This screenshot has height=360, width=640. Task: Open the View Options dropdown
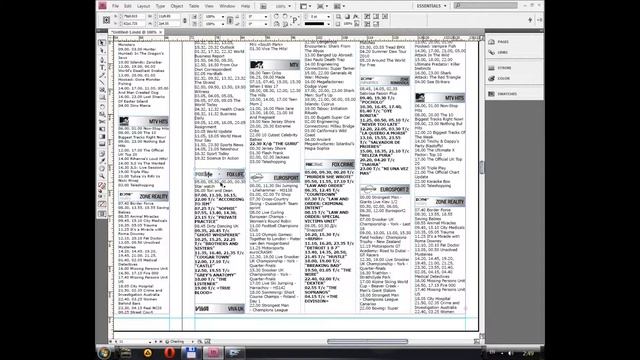coord(307,6)
